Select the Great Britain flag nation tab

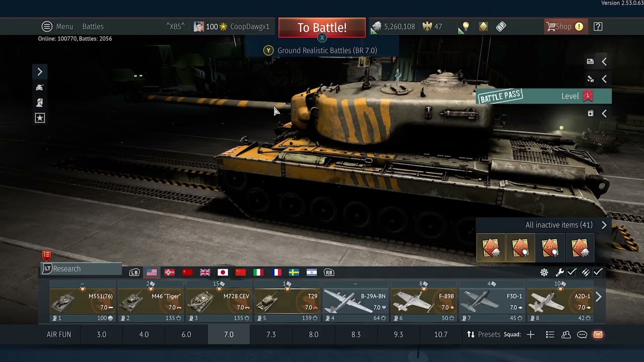click(x=205, y=273)
